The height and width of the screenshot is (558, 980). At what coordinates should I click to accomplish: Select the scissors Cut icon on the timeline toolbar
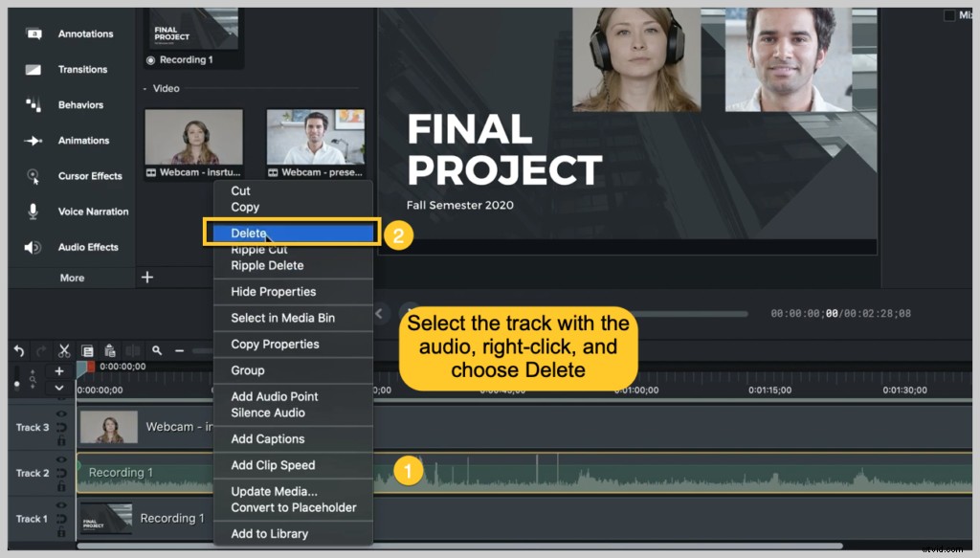click(65, 350)
